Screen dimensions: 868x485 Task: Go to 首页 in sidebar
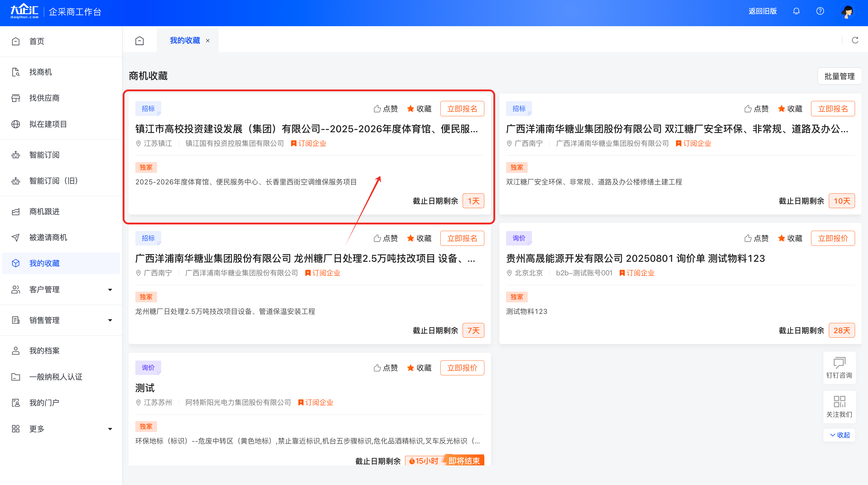pyautogui.click(x=61, y=42)
